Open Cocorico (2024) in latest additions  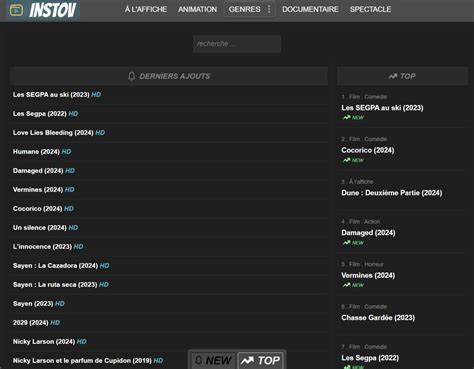[37, 209]
